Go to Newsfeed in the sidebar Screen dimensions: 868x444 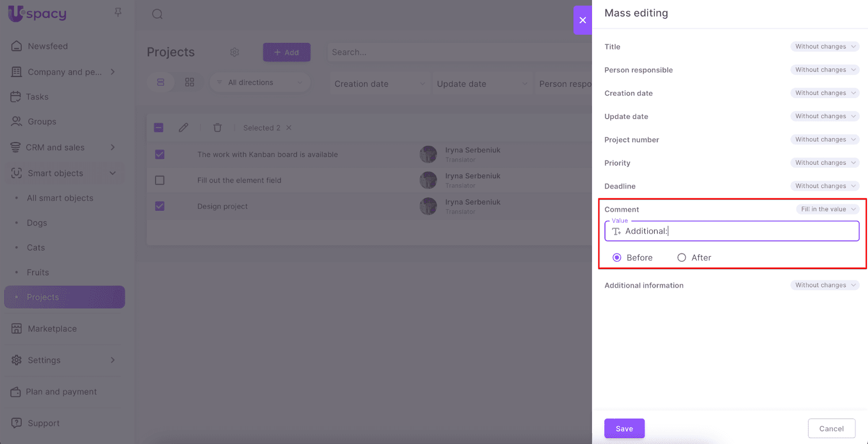pos(48,46)
